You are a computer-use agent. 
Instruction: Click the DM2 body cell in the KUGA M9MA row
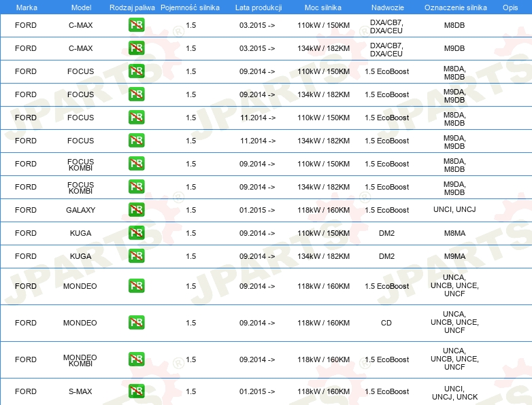click(x=387, y=256)
